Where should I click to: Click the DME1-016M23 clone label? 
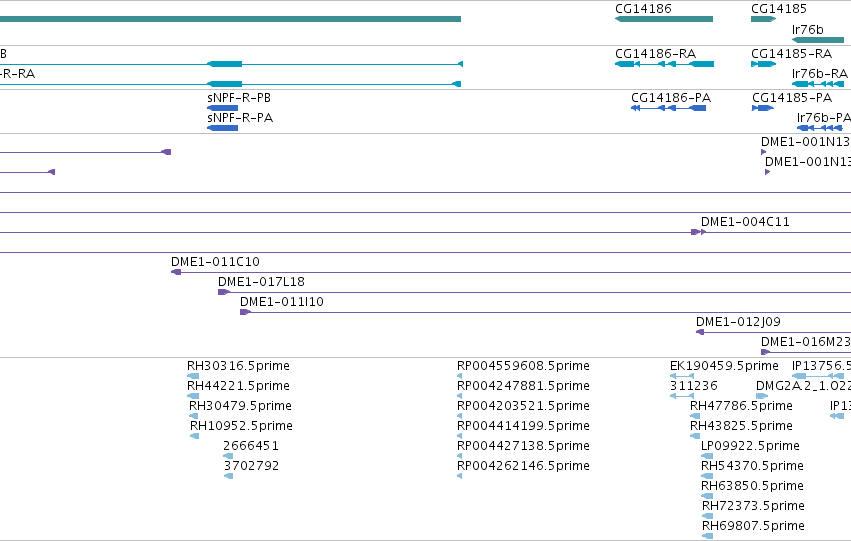(x=805, y=342)
